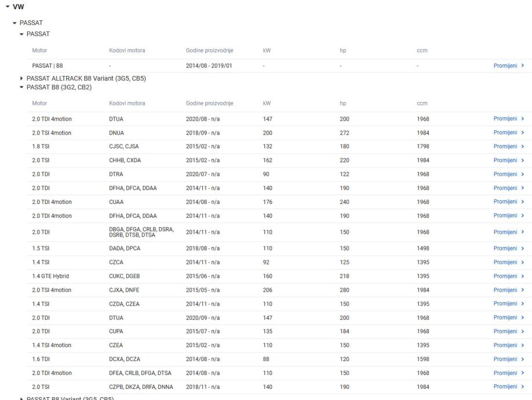Click Promijeni for 1.8 TSI CJSC row
Screen dimensions: 532x400
point(505,146)
